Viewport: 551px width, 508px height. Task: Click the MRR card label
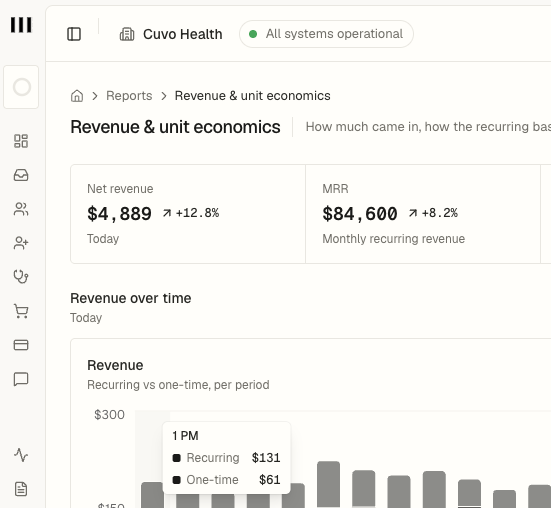point(335,189)
